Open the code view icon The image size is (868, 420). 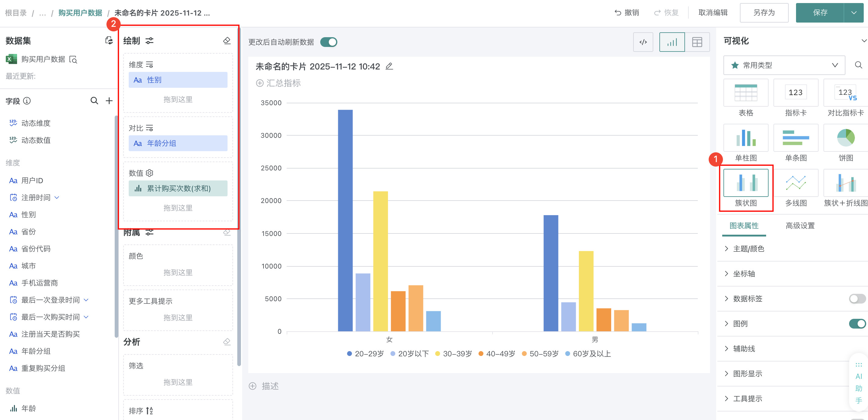(643, 42)
